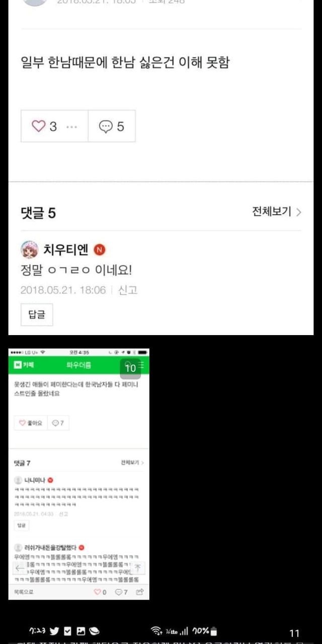Toggle the heart with 0 in bottom bar
The width and height of the screenshot is (322, 644).
[100, 592]
